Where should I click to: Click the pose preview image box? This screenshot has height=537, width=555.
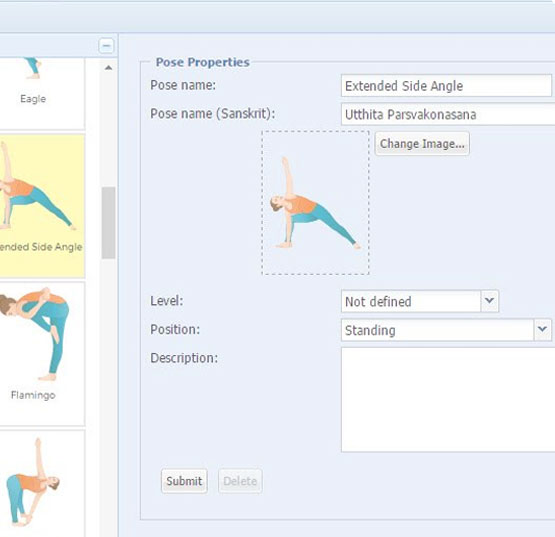pos(315,202)
